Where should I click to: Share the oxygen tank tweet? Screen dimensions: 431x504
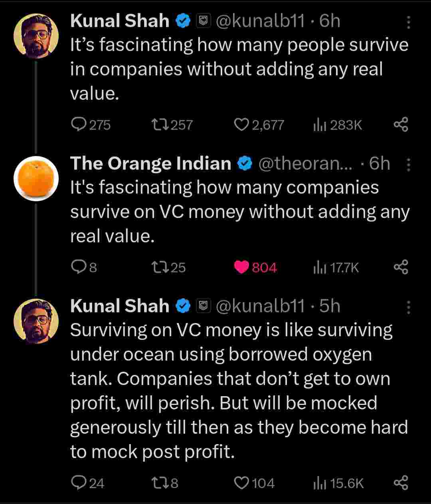pos(401,483)
